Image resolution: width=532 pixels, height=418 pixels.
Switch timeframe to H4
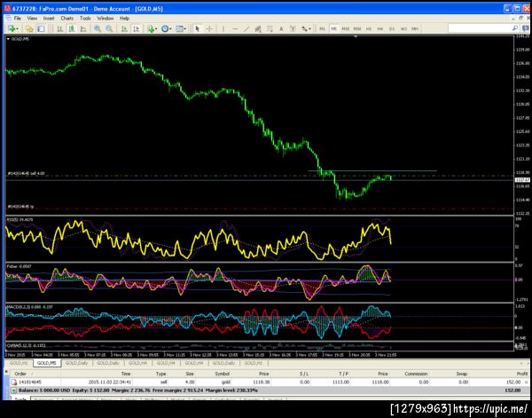380,29
